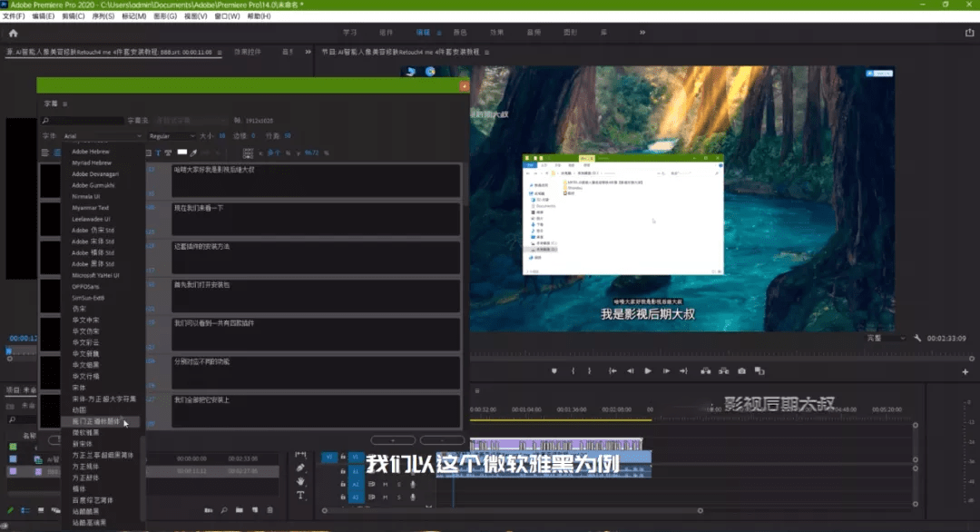Select the Pen tool in the toolbar

pos(300,468)
